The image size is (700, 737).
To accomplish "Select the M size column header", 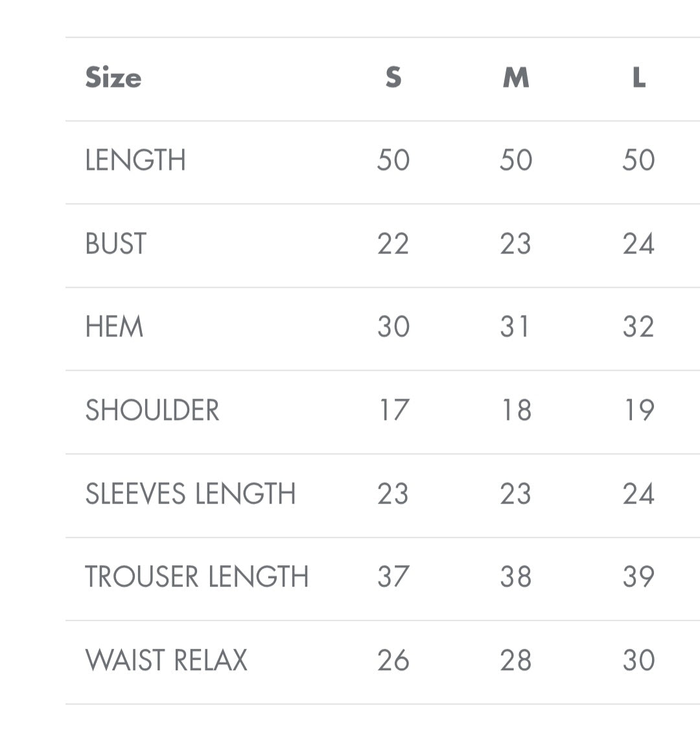I will tap(516, 78).
